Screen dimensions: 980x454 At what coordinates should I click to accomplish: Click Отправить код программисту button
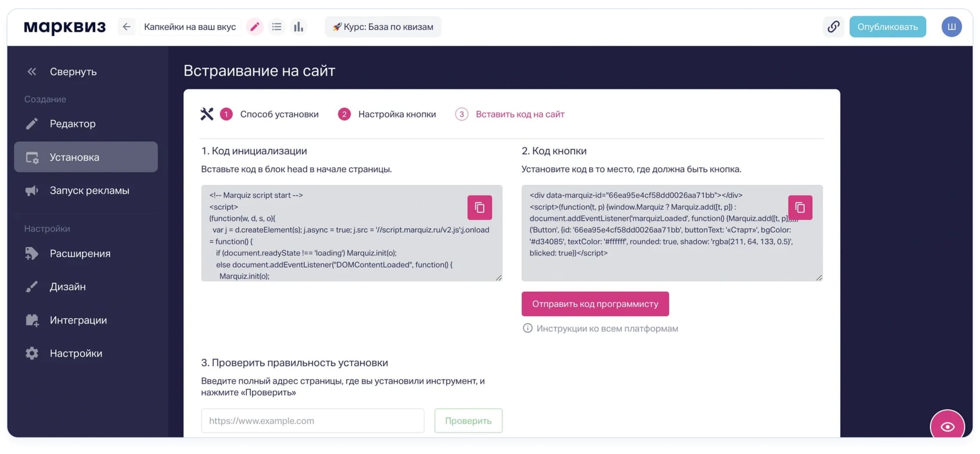[595, 304]
